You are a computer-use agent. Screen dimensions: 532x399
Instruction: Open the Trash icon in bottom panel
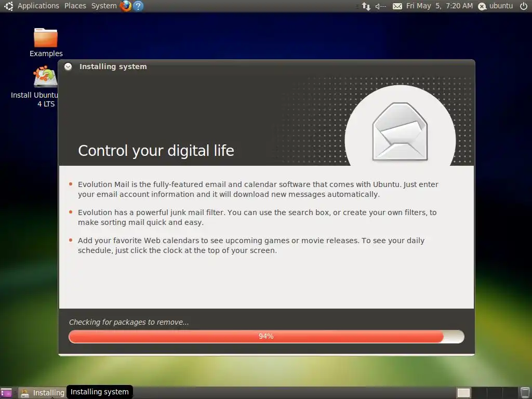click(525, 393)
